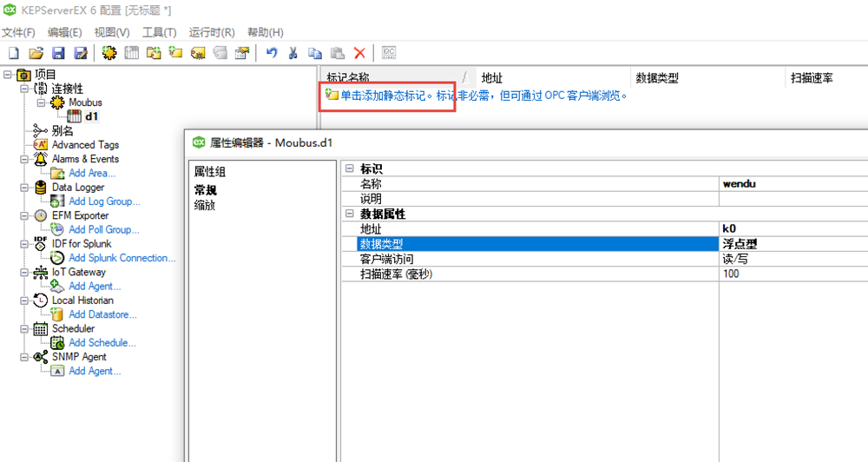Click the Add Datastore... link

coord(102,314)
